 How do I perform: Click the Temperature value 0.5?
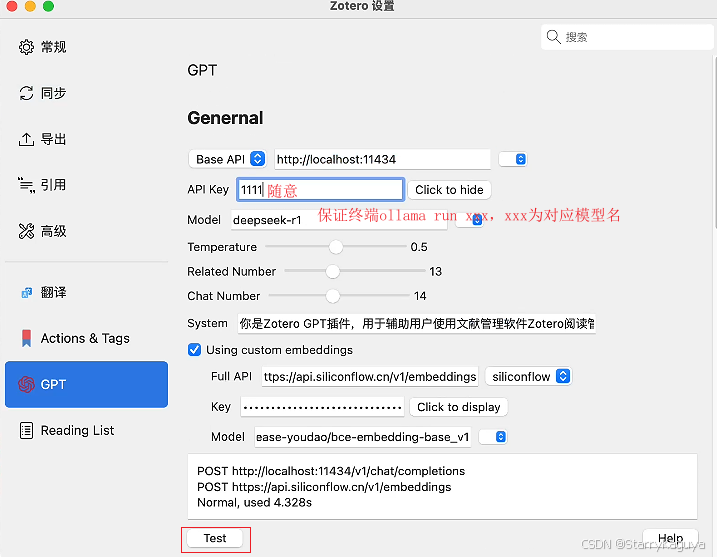[x=418, y=247]
